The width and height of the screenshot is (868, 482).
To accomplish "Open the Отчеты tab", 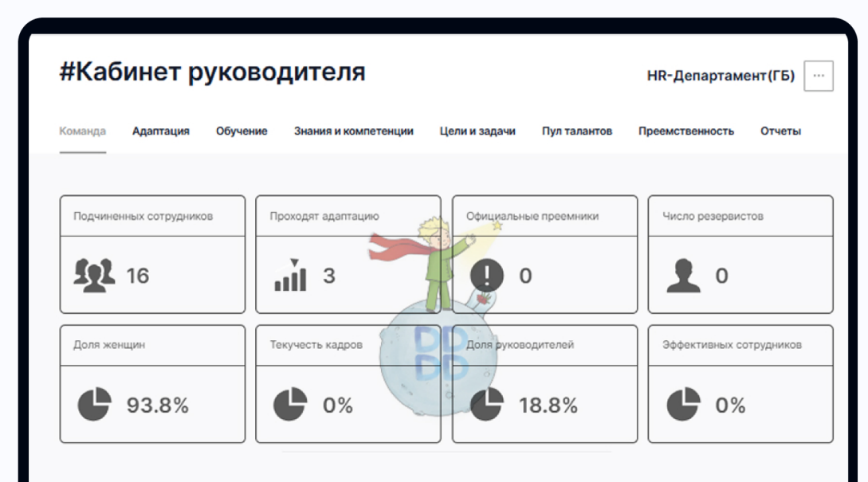I will pos(780,131).
